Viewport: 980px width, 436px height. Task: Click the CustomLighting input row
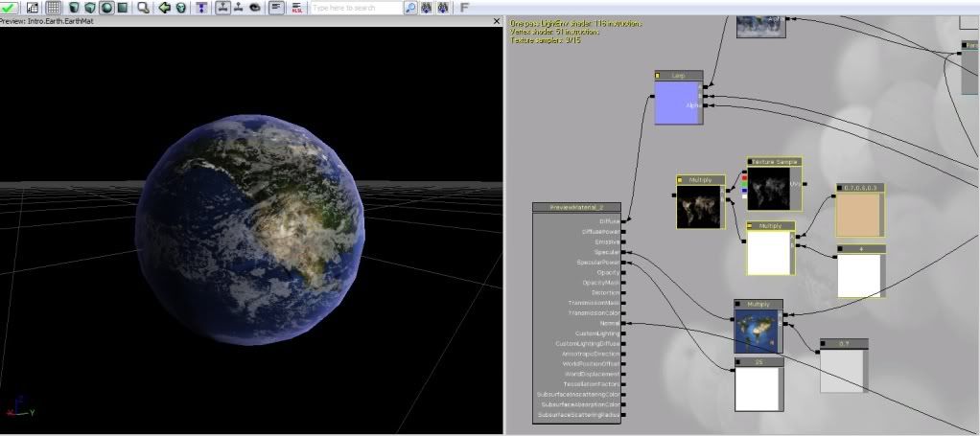coord(600,333)
